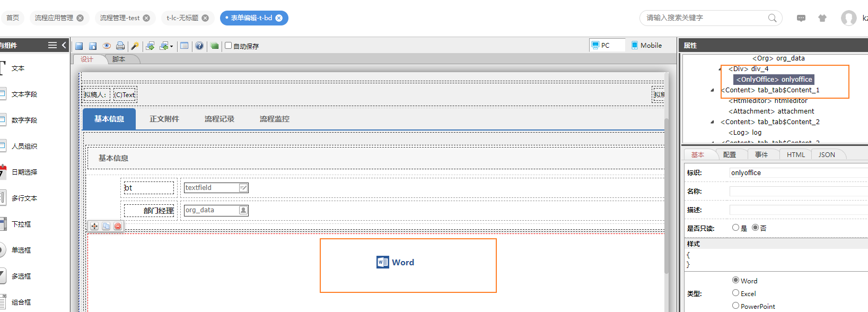868x312 pixels.
Task: Click the magic wand toolbar icon
Action: pos(135,46)
